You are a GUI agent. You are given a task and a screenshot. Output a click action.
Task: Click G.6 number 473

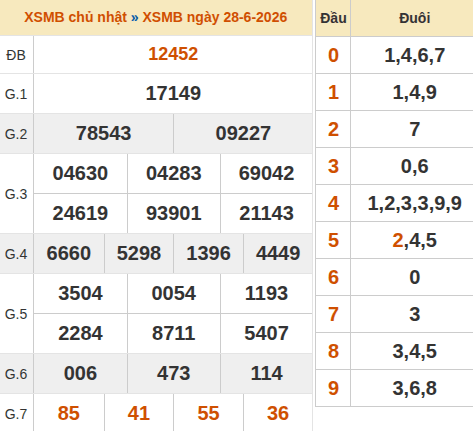[174, 373]
